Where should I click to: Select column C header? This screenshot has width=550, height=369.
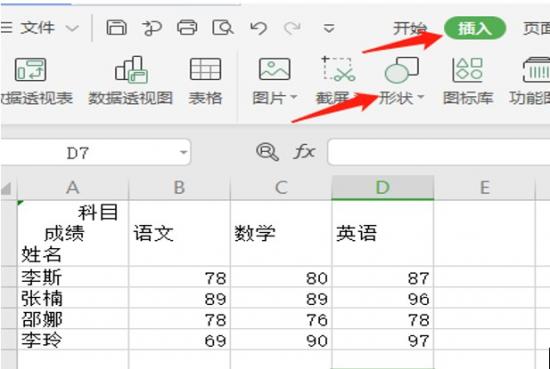coord(281,188)
